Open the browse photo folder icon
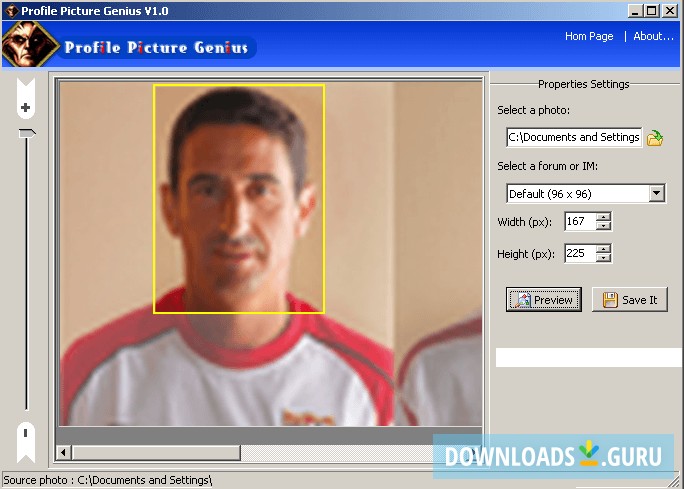 pos(655,138)
